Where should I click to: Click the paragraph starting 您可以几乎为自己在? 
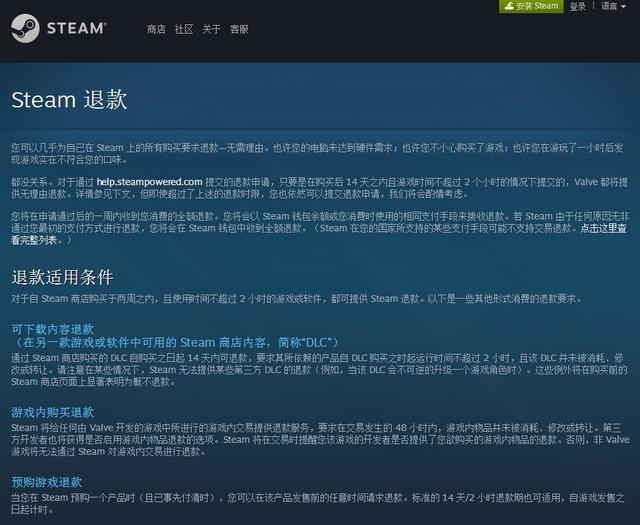click(317, 153)
